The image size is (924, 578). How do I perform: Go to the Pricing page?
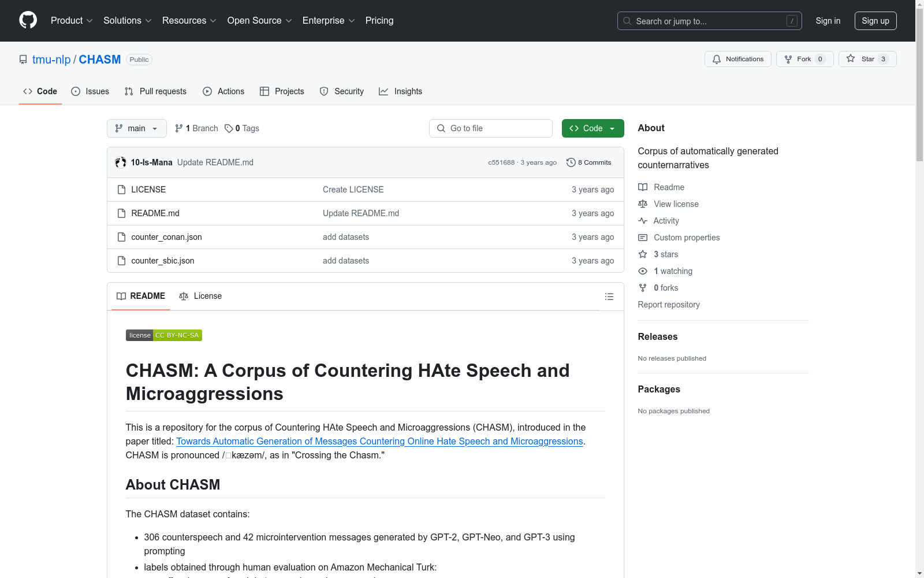(379, 20)
